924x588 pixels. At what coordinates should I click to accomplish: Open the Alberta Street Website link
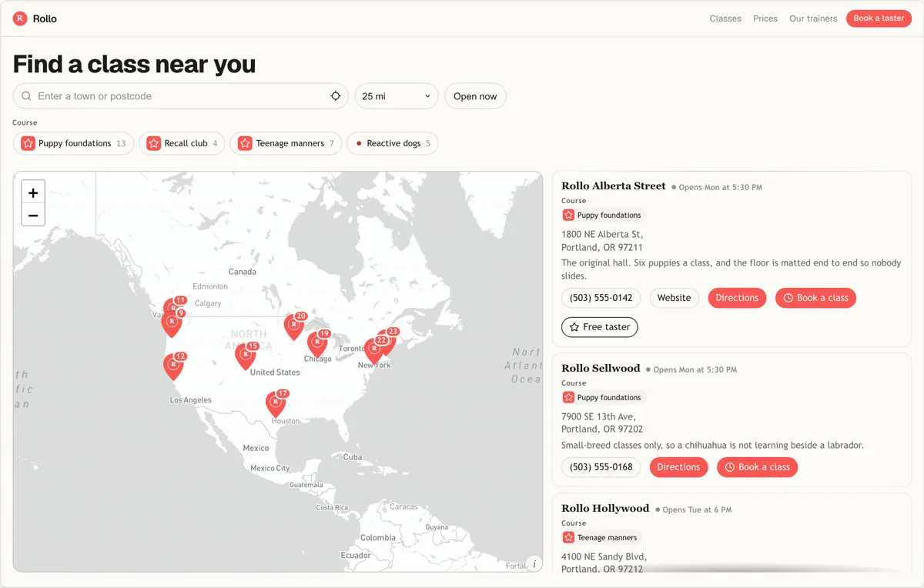click(x=674, y=298)
